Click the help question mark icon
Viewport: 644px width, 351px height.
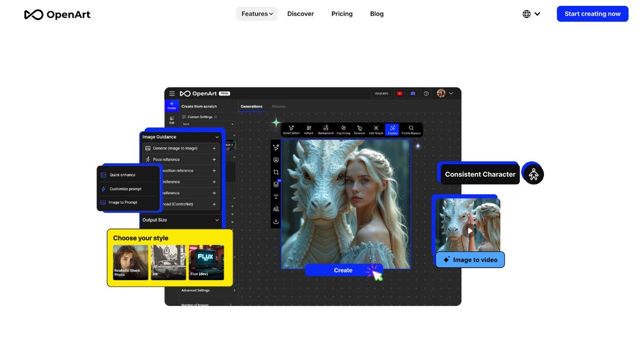[426, 94]
